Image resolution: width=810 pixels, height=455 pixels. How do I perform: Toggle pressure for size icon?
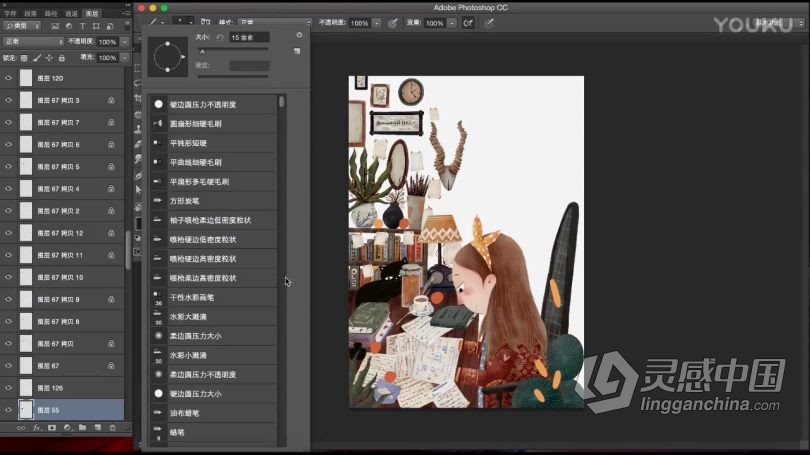click(488, 23)
